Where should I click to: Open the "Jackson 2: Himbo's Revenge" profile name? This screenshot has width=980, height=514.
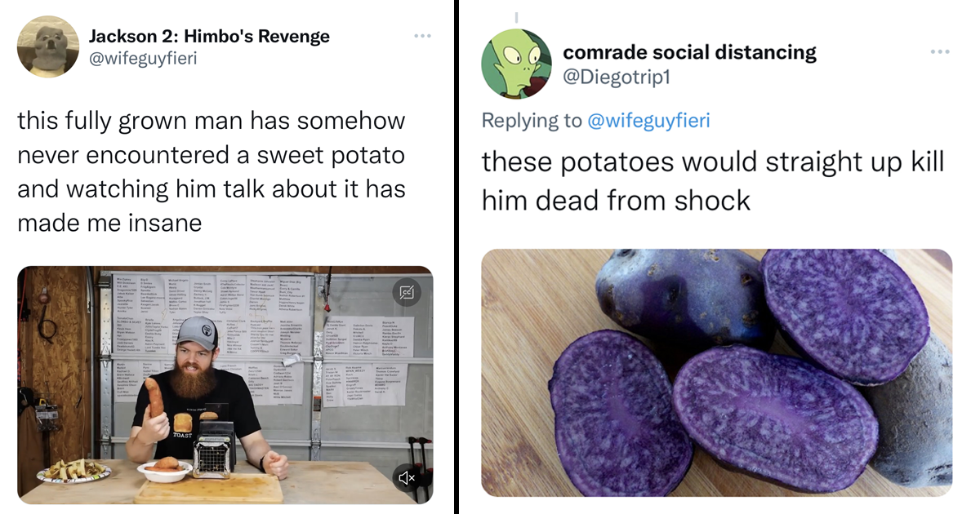point(209,36)
